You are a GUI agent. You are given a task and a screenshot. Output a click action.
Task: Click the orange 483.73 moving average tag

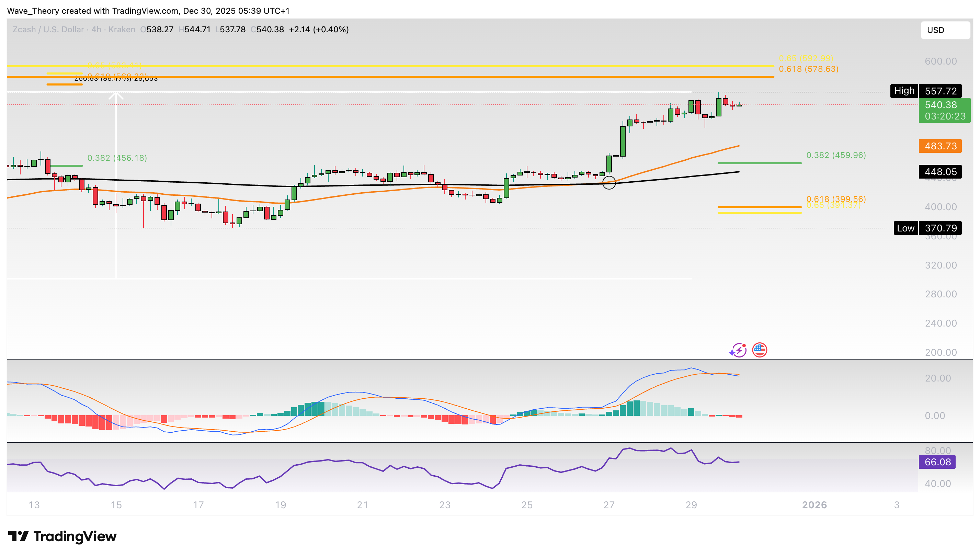(x=940, y=146)
